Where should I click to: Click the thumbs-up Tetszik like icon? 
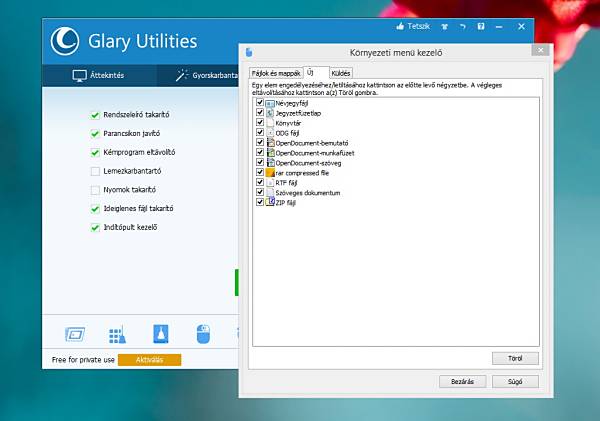pos(400,26)
